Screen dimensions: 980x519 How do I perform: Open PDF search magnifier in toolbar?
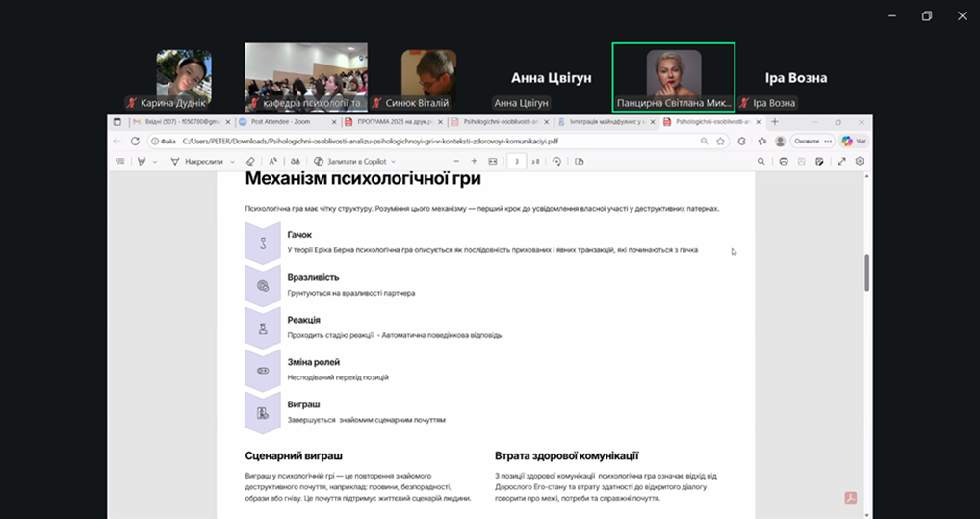click(x=761, y=162)
